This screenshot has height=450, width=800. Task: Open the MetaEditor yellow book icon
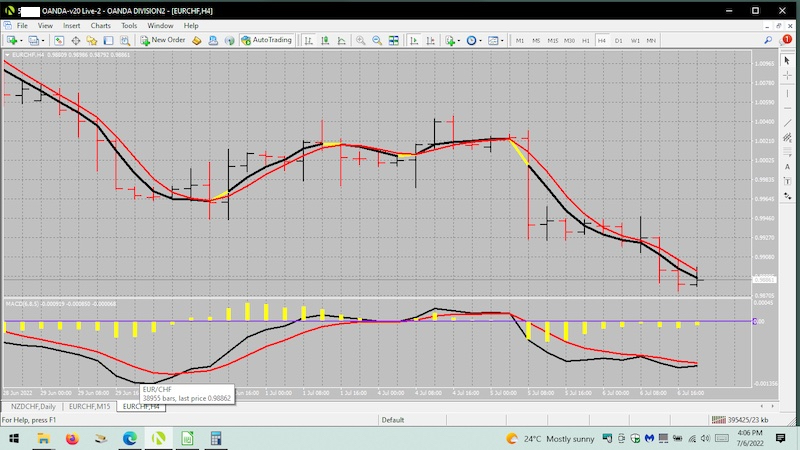196,40
